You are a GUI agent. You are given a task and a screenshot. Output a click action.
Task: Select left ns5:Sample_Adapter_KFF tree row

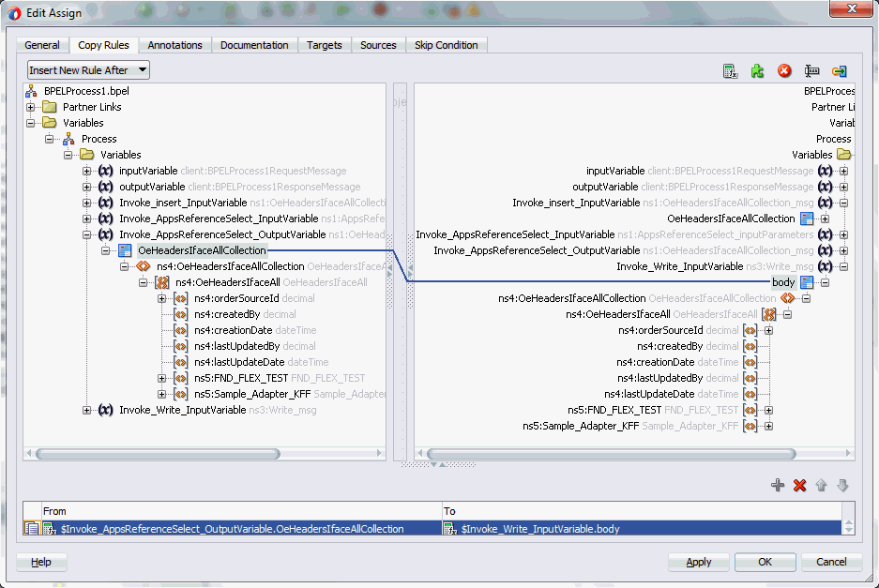(x=280, y=394)
